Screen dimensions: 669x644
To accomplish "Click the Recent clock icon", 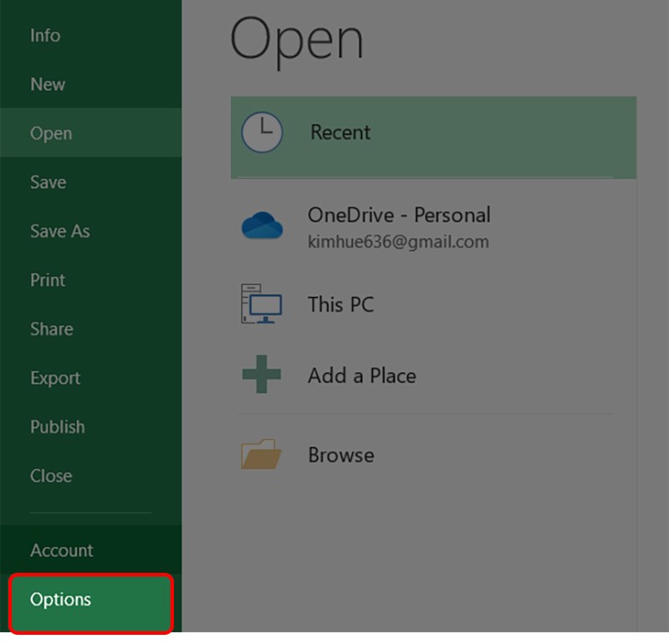I will coord(262,132).
